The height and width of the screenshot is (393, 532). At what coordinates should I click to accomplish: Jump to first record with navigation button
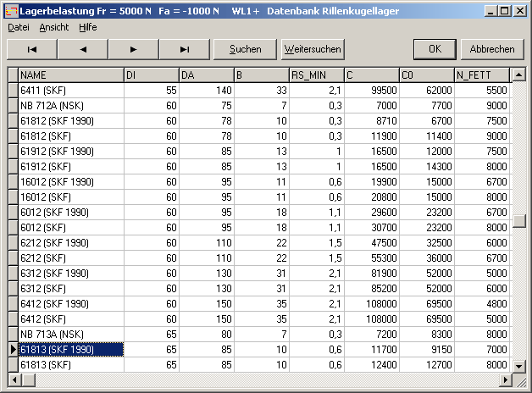(31, 49)
